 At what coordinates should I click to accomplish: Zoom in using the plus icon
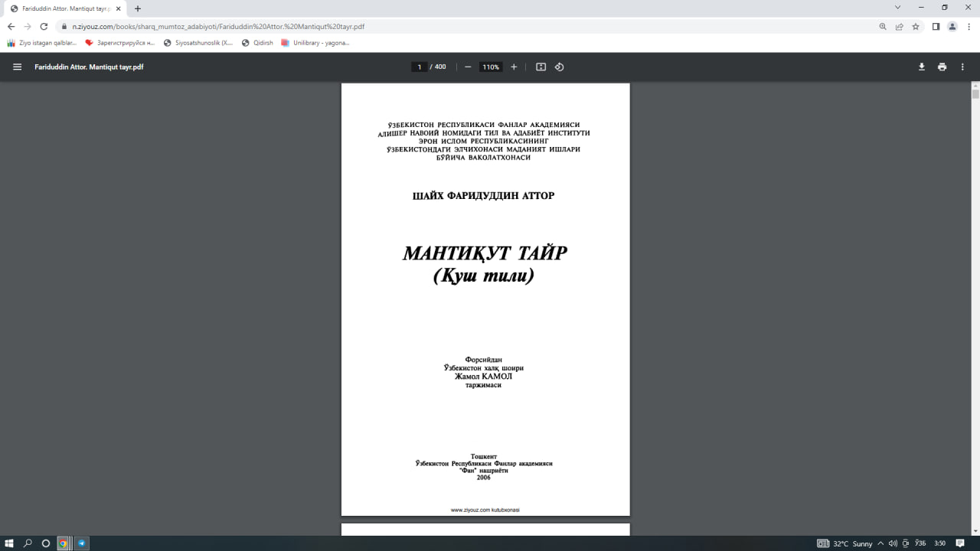514,67
